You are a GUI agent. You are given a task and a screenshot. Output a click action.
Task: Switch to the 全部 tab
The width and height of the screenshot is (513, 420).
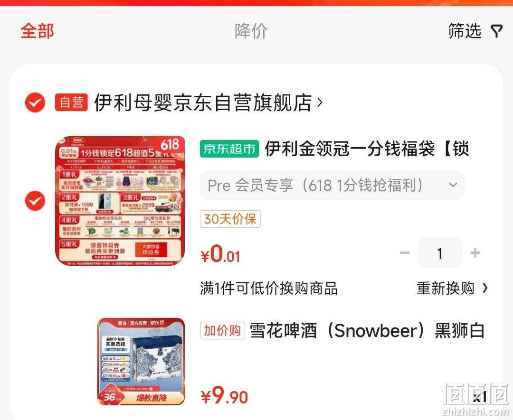(38, 31)
